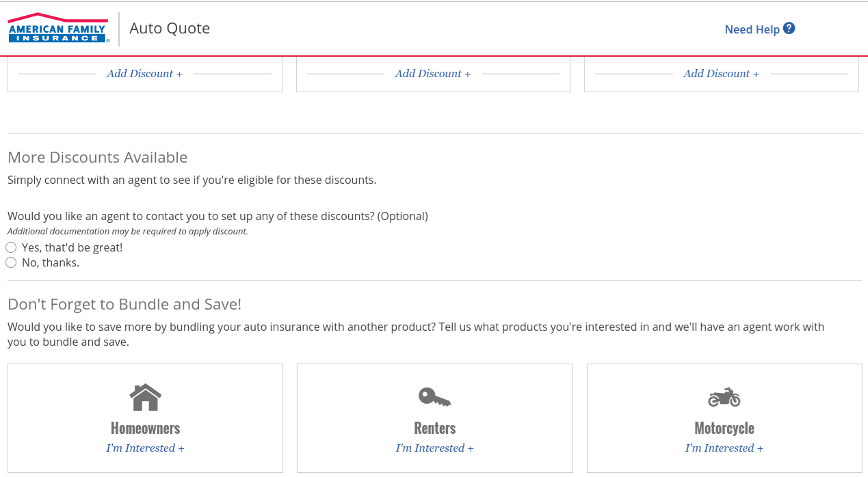The image size is (868, 477).
Task: Select the "No, thanks." radio button
Action: coord(11,262)
